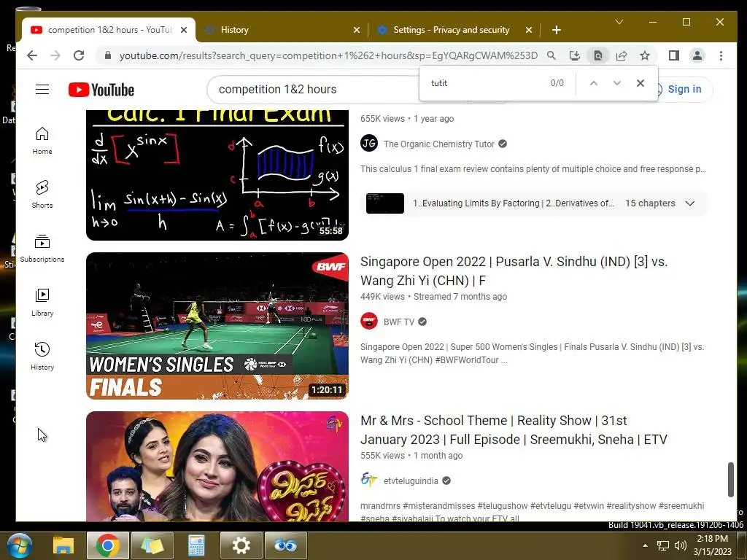Open sticky notes app in taskbar

click(x=152, y=545)
